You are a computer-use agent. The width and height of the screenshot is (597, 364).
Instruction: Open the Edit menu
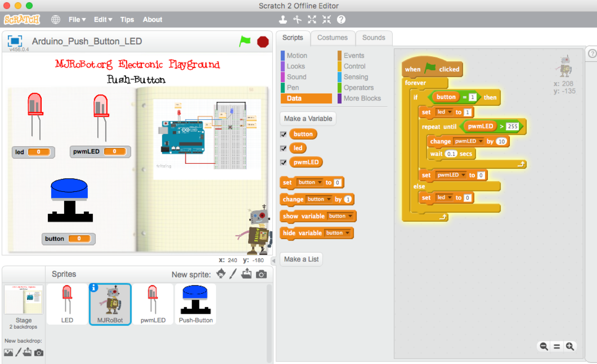(x=102, y=19)
